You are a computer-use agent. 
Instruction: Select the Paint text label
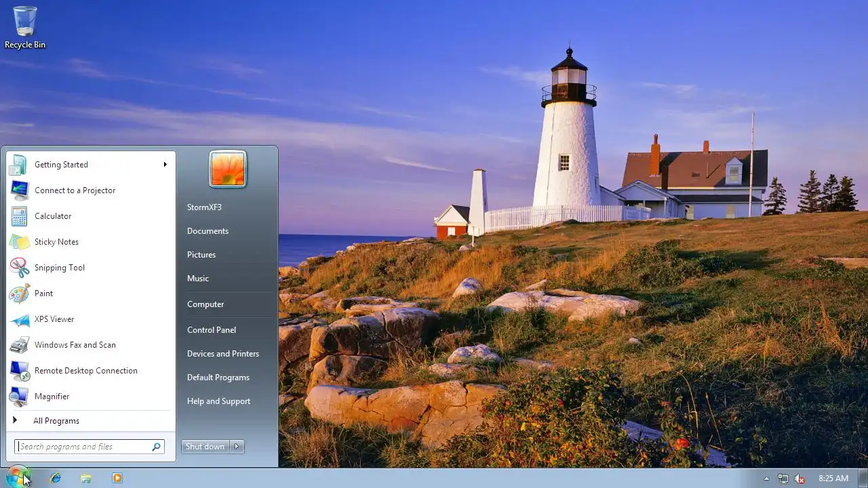(43, 293)
